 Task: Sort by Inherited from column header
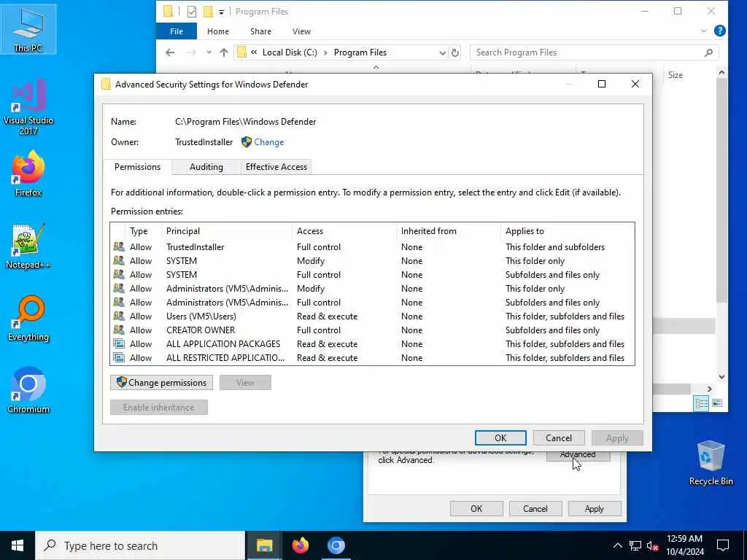tap(449, 231)
